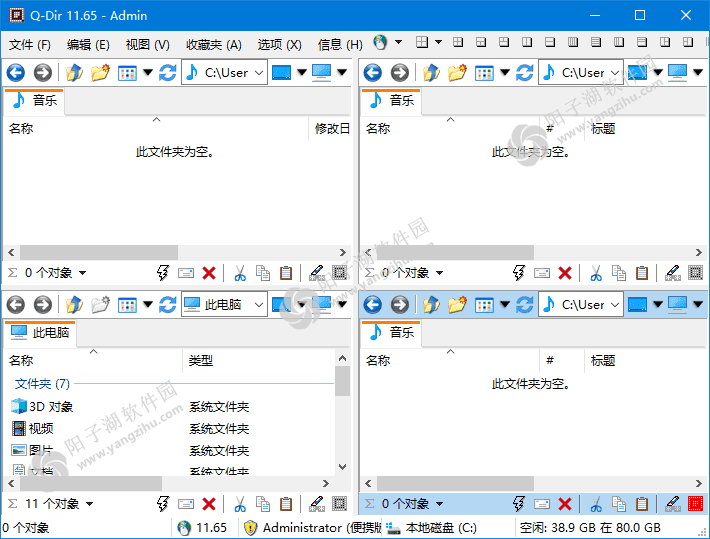710x539 pixels.
Task: Open the 视图 (V) menu
Action: click(x=147, y=44)
